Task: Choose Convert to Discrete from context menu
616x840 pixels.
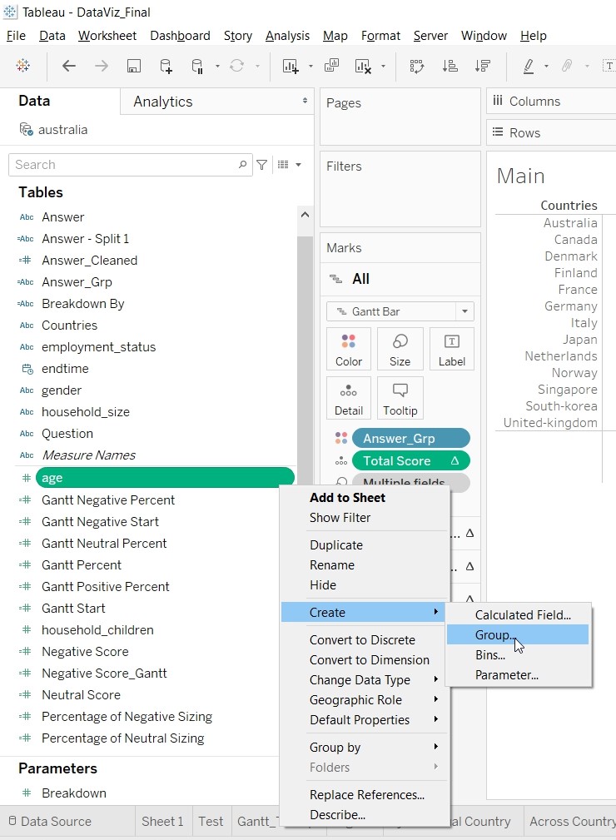Action: (x=362, y=639)
